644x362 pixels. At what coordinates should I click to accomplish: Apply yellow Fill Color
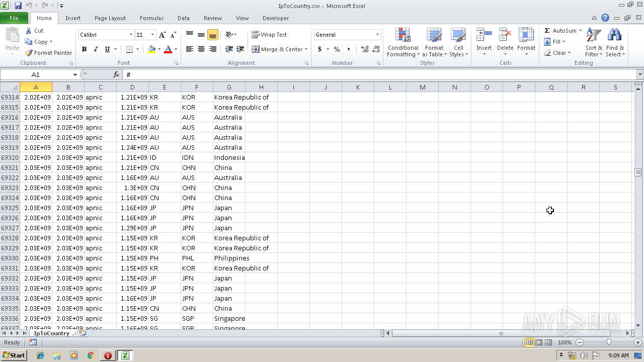[151, 49]
